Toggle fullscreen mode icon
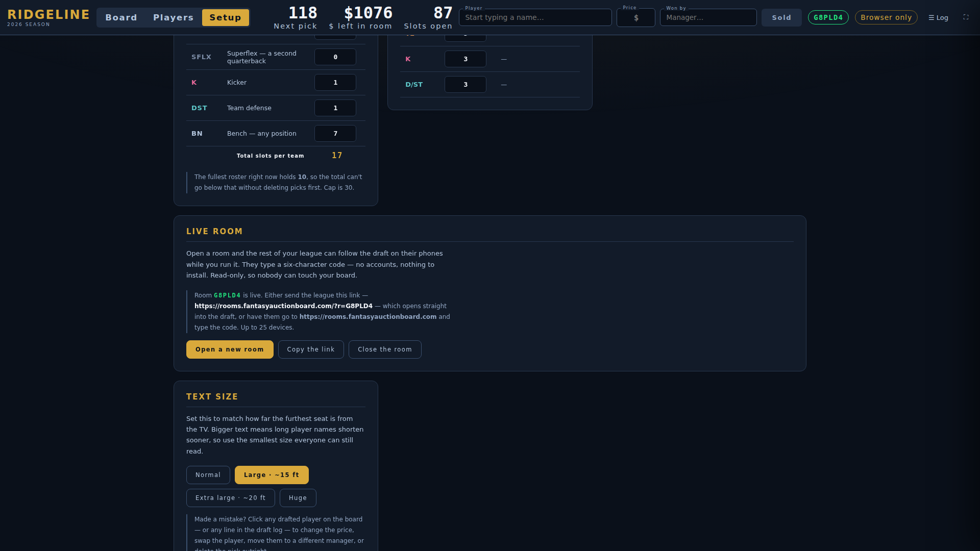Image resolution: width=980 pixels, height=551 pixels. (x=966, y=17)
